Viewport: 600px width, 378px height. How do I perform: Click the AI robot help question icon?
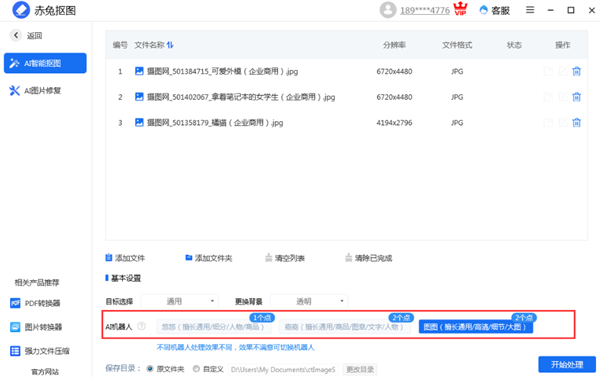pos(142,326)
